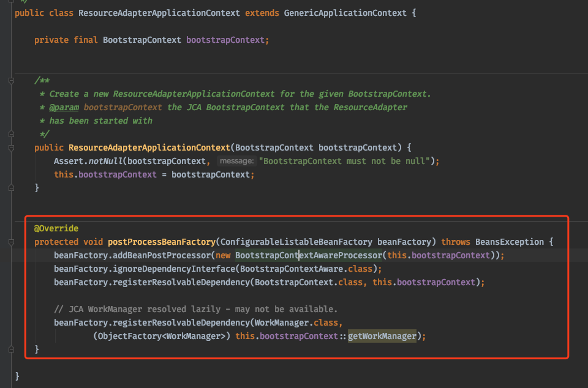The width and height of the screenshot is (588, 388).
Task: Click the extends keyword
Action: tap(262, 13)
